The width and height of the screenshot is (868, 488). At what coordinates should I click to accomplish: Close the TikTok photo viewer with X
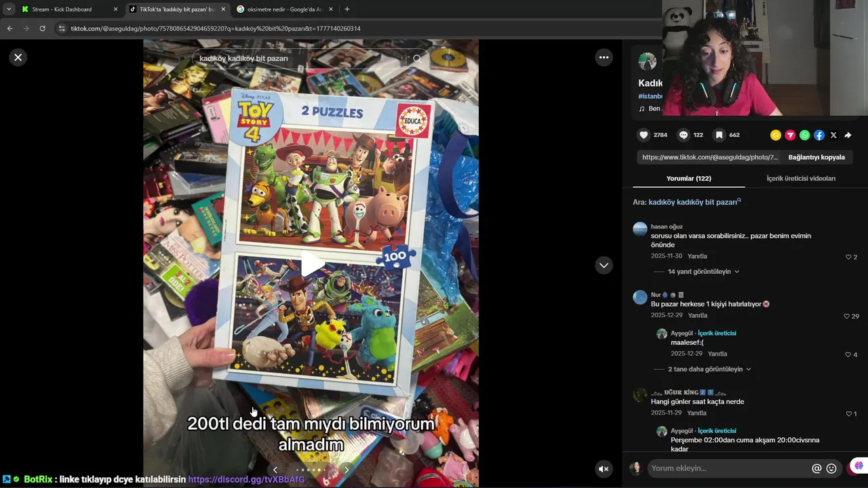[18, 58]
